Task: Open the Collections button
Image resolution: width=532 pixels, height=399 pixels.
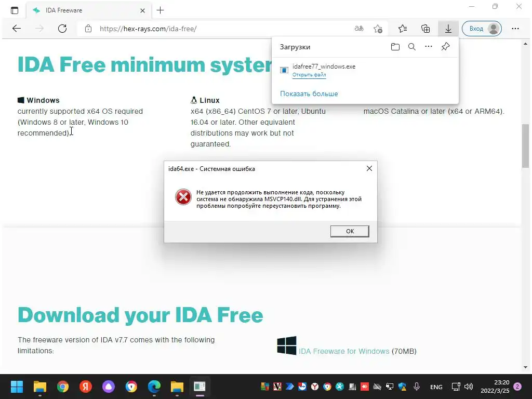Action: point(425,29)
